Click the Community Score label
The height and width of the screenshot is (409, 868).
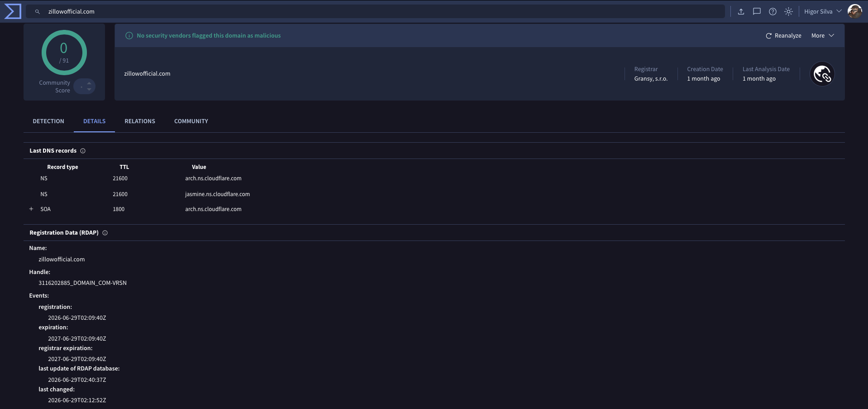pyautogui.click(x=54, y=87)
